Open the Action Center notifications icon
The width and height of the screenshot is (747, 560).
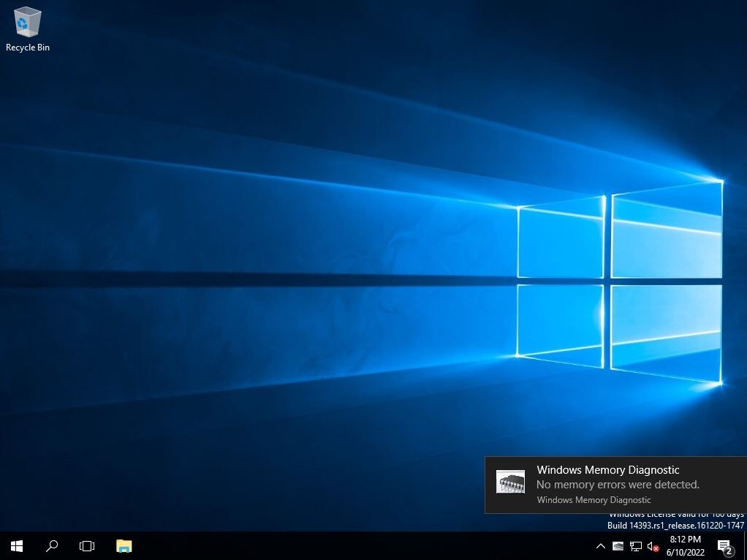click(x=724, y=546)
